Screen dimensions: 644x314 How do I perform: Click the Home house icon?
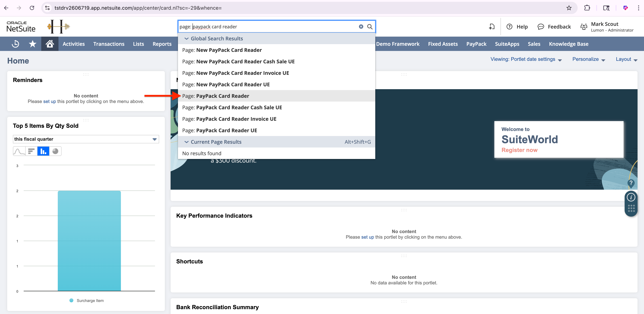click(50, 44)
